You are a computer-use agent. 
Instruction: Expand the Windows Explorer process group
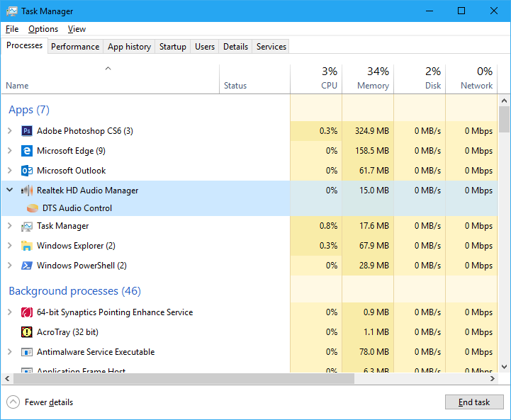(x=10, y=246)
